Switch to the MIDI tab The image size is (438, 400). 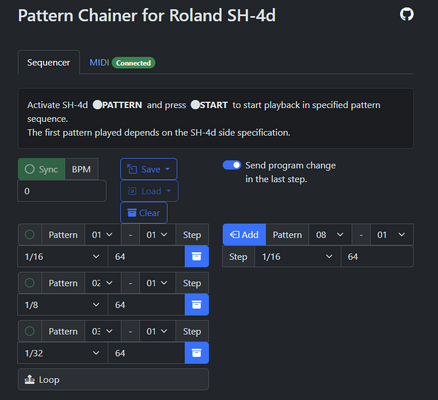(x=122, y=63)
